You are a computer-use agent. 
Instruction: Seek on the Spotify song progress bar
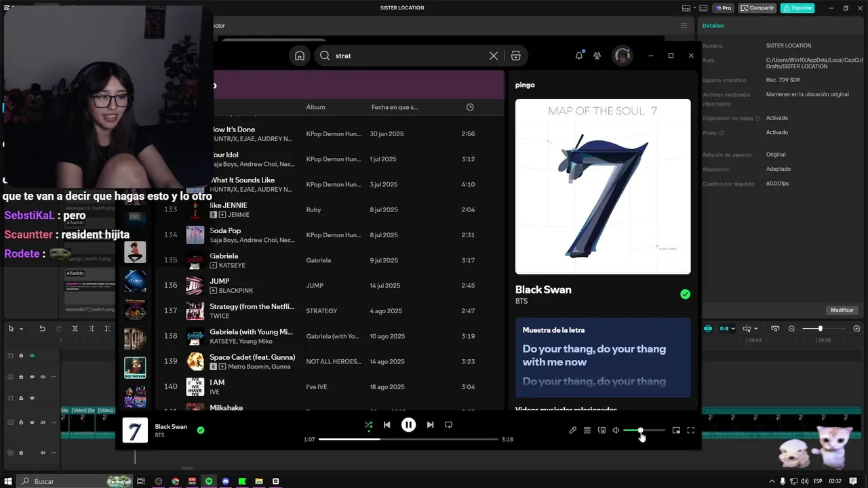pos(408,439)
